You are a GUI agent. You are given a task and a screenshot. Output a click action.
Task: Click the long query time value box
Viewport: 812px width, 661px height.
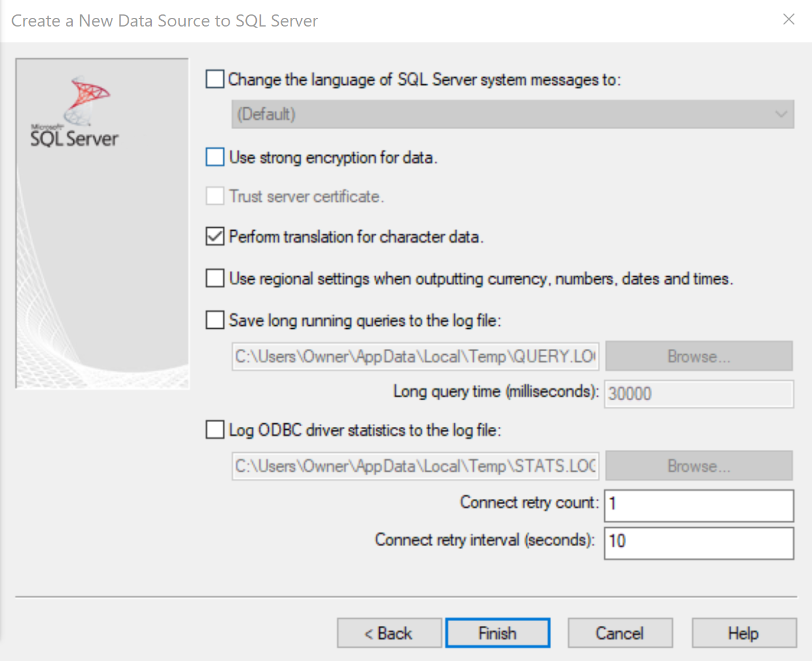(x=698, y=393)
